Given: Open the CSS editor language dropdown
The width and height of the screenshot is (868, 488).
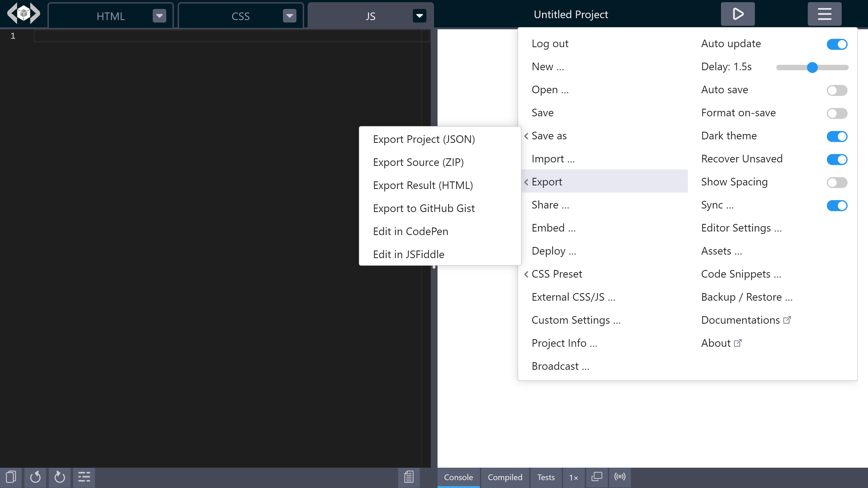Looking at the screenshot, I should tap(289, 16).
